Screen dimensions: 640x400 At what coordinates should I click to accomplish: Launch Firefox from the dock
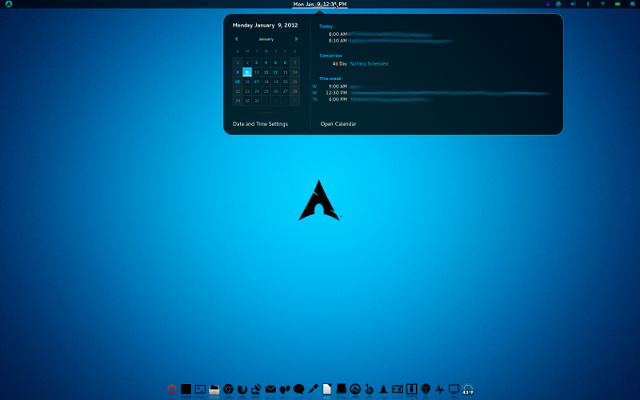click(242, 389)
